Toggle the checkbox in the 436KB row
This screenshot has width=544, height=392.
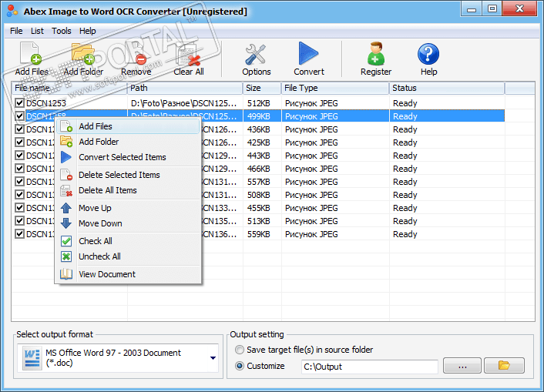(19, 129)
